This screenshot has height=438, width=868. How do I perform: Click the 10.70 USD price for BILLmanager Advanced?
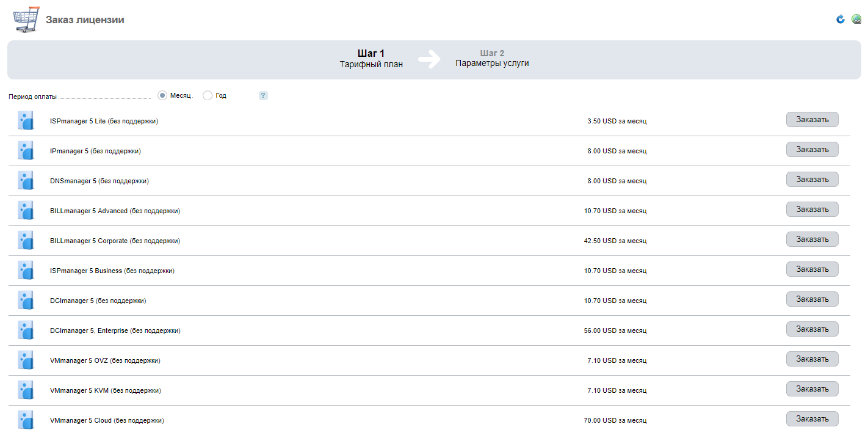(x=615, y=211)
